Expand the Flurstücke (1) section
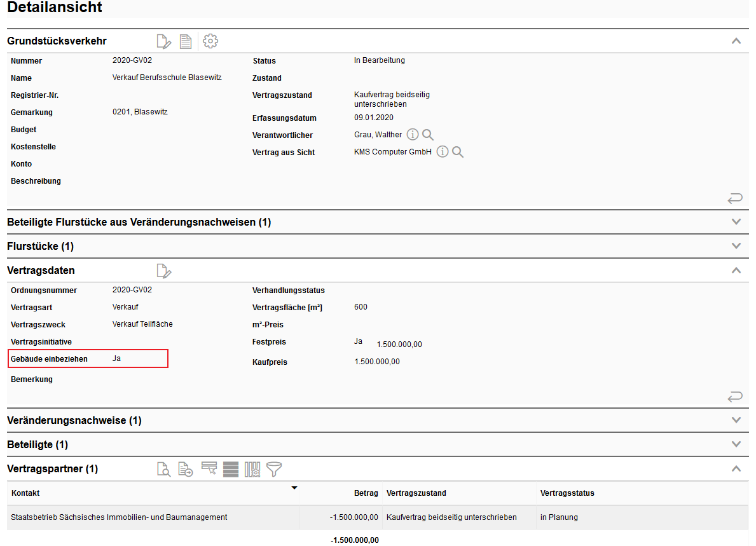Image resolution: width=756 pixels, height=546 pixels. [x=736, y=246]
